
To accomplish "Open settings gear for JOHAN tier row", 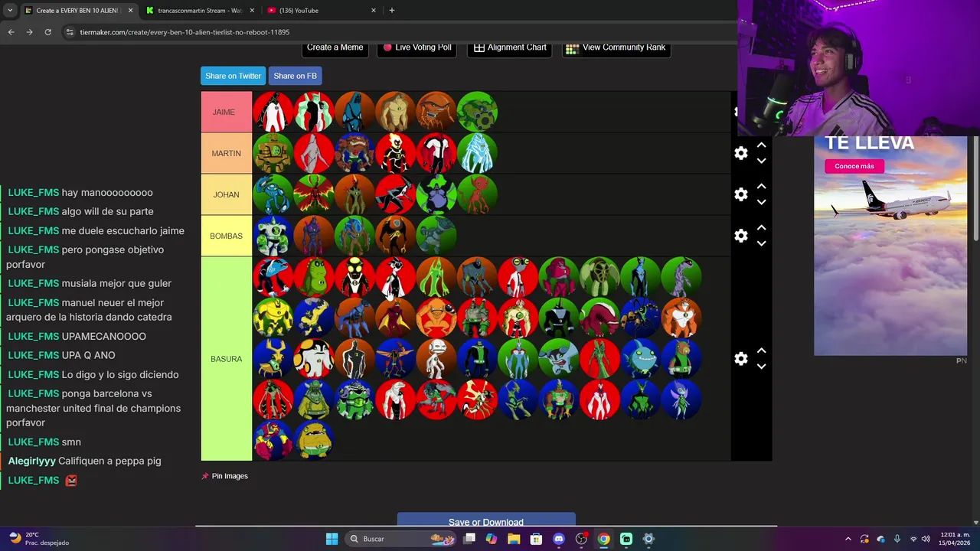I will (741, 194).
